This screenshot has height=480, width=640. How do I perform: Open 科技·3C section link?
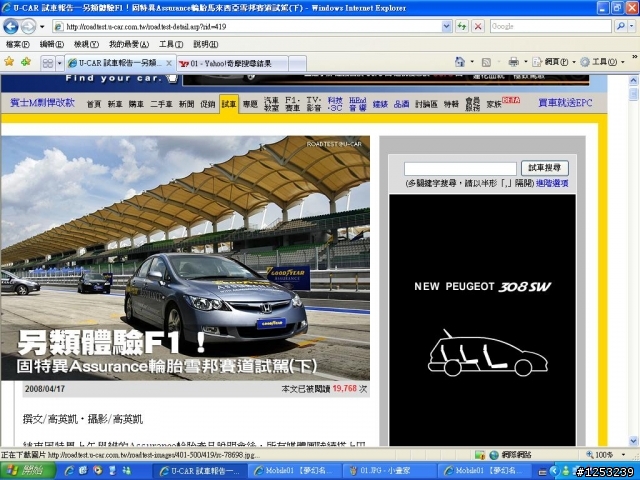(335, 104)
